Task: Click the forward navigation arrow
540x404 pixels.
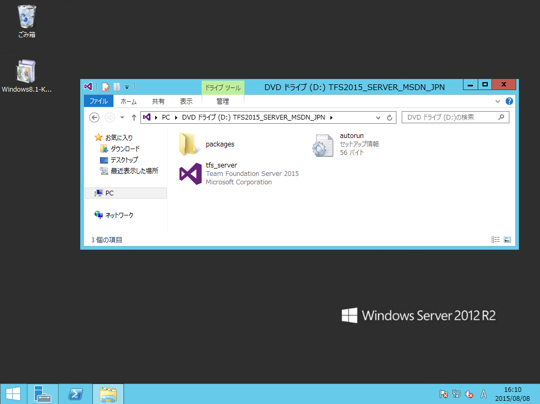Action: pyautogui.click(x=110, y=117)
